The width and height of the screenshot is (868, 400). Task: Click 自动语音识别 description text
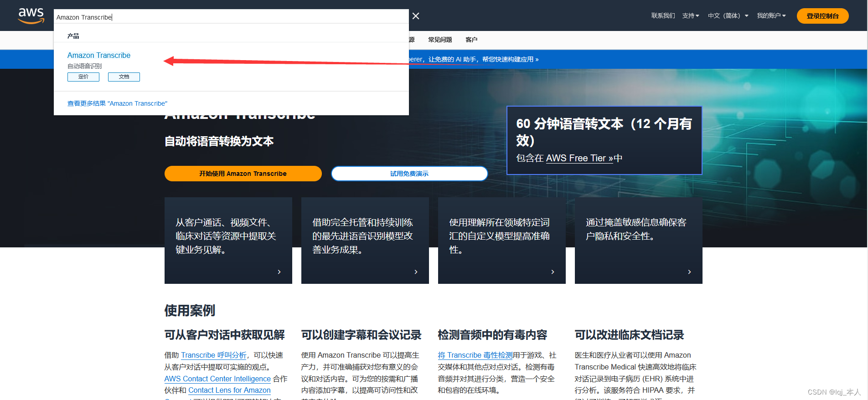click(x=84, y=66)
